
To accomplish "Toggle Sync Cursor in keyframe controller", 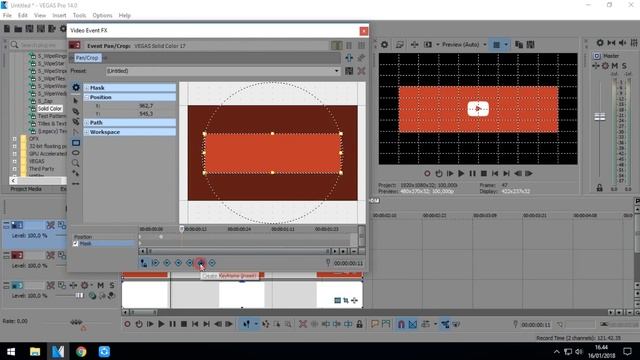I will click(144, 263).
